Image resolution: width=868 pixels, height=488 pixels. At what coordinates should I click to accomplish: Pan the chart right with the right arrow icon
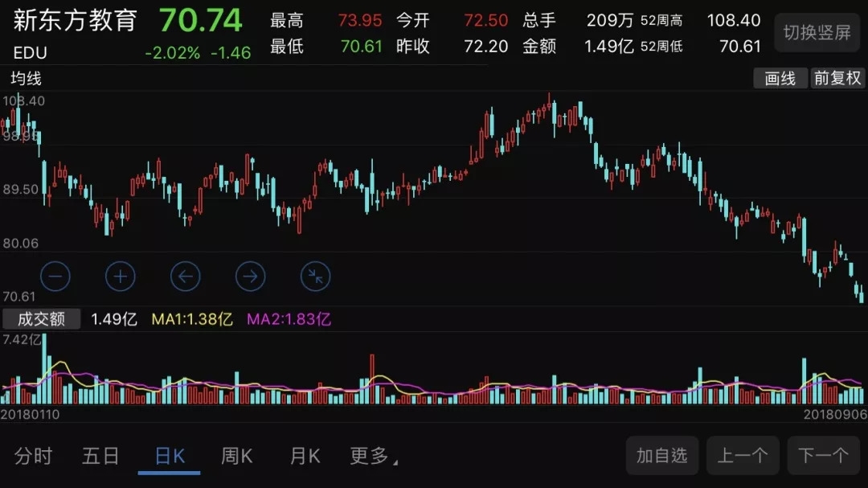click(x=250, y=276)
